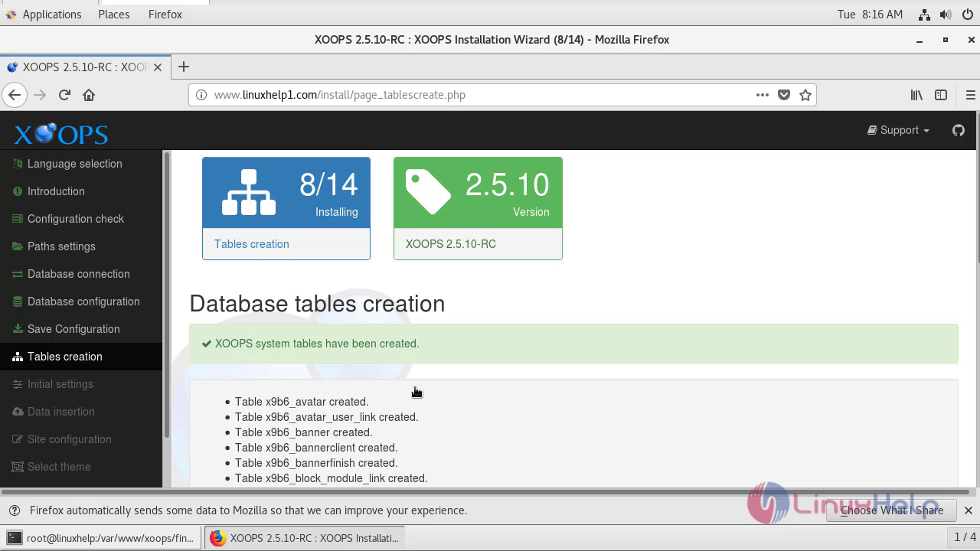Viewport: 980px width, 551px height.
Task: Open the Firefox hamburger menu
Action: point(970,95)
